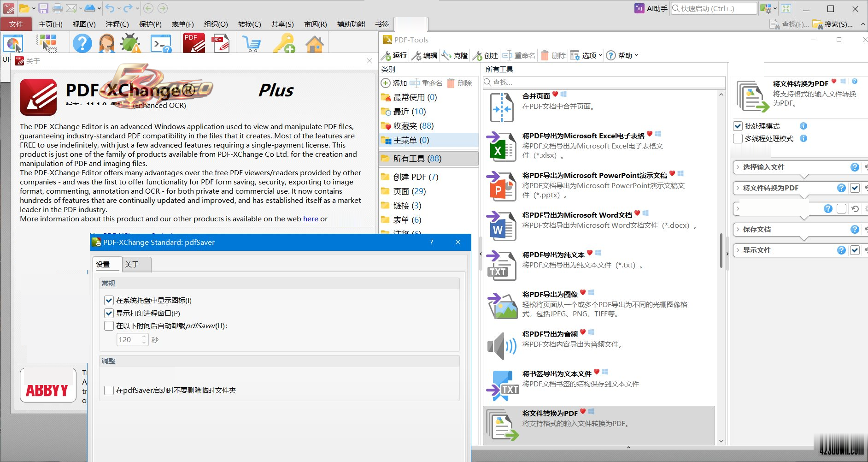Screen dimensions: 868x462
Task: Click the green bug report icon
Action: tap(131, 43)
